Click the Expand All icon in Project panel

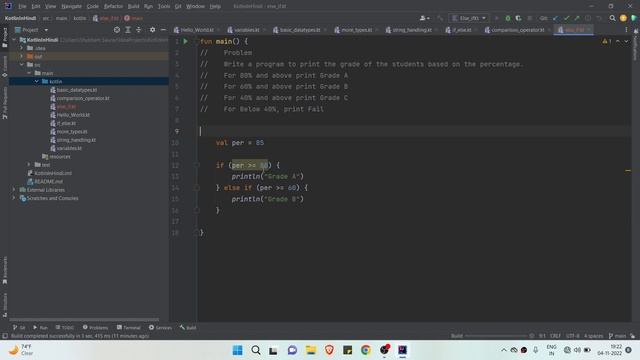tap(128, 30)
